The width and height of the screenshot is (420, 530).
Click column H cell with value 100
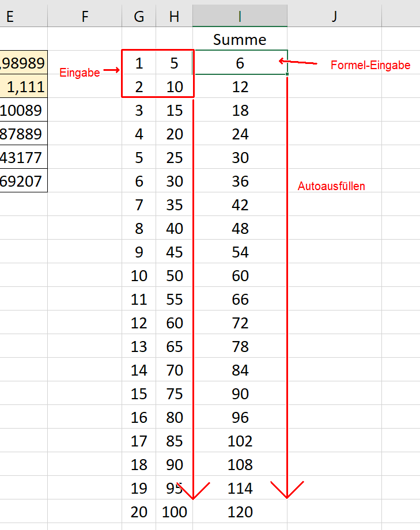(174, 512)
